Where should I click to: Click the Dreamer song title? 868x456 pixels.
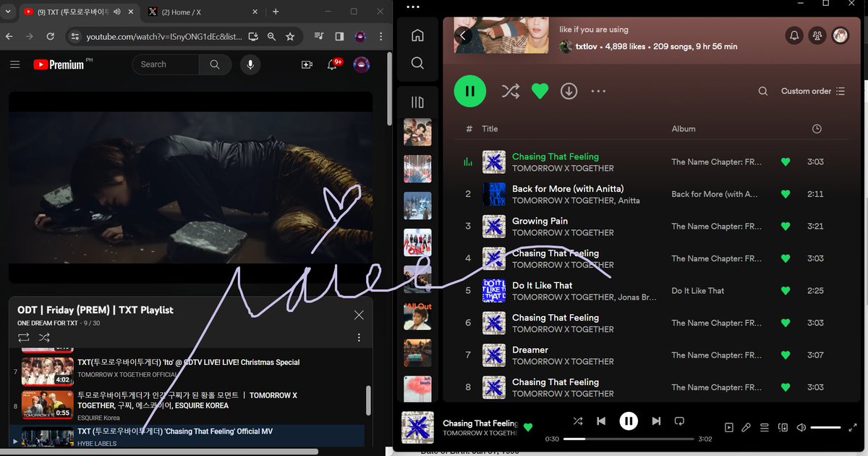coord(530,350)
